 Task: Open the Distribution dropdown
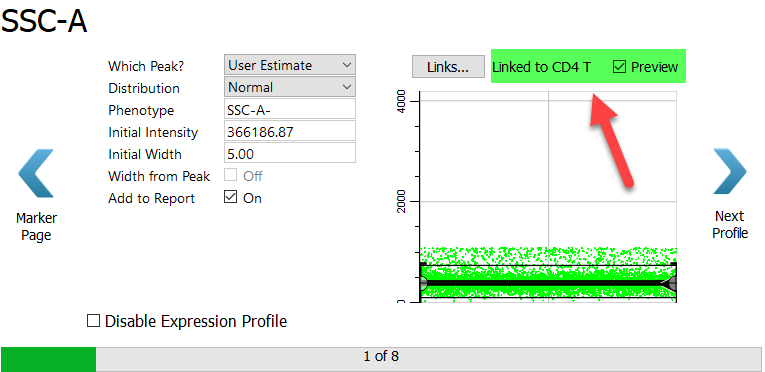click(x=290, y=87)
